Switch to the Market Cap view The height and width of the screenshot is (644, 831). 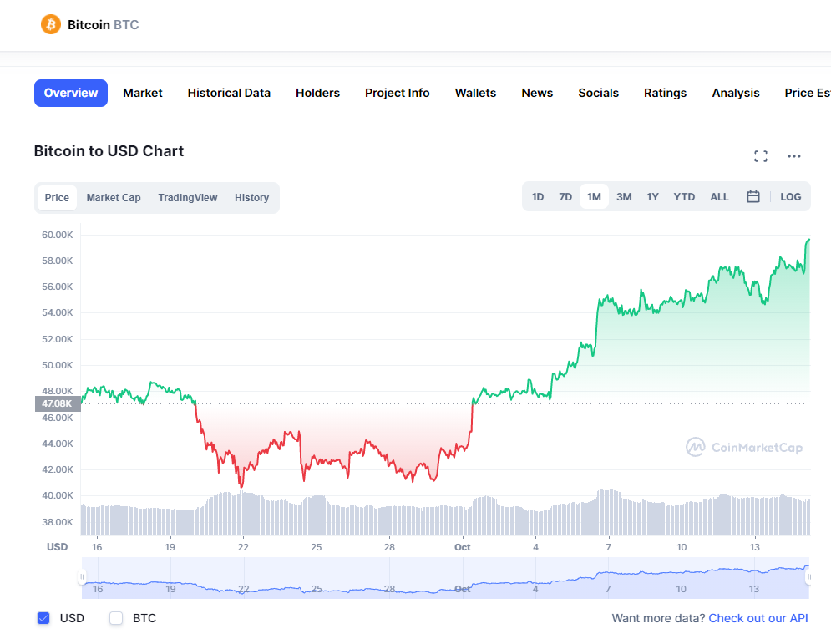pos(113,197)
